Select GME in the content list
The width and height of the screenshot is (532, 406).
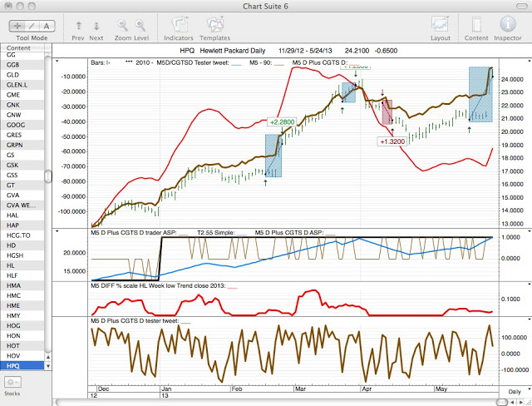coord(22,95)
